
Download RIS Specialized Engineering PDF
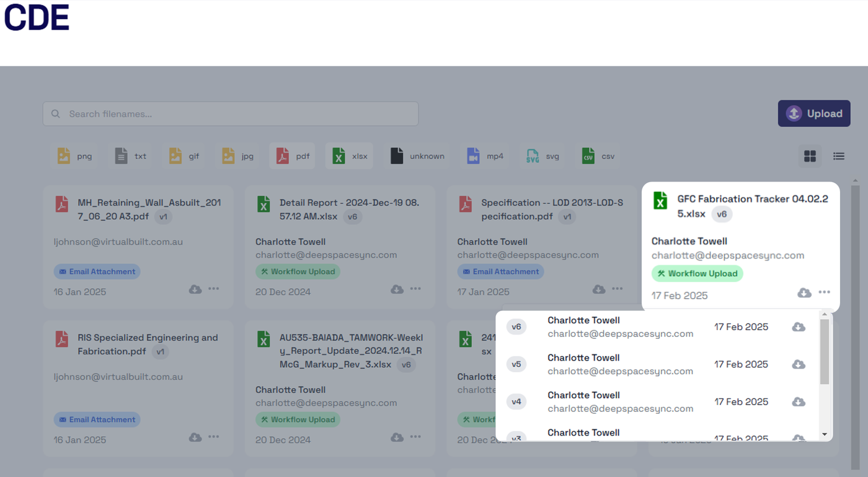point(195,437)
